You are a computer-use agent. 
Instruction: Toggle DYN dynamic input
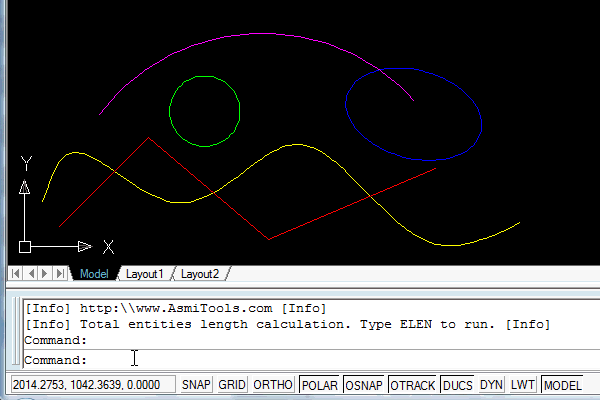491,384
